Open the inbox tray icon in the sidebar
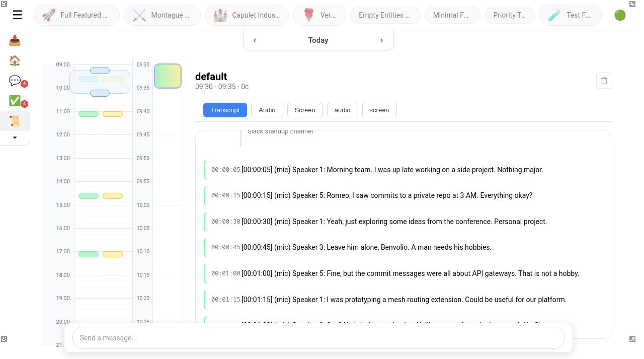The width and height of the screenshot is (644, 359). [15, 40]
